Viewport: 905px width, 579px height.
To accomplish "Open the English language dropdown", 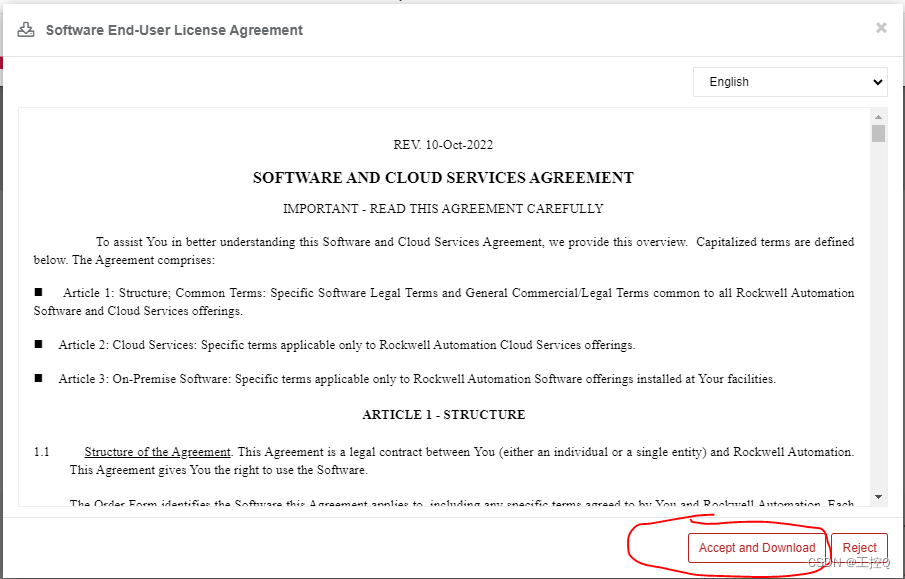I will tap(790, 82).
